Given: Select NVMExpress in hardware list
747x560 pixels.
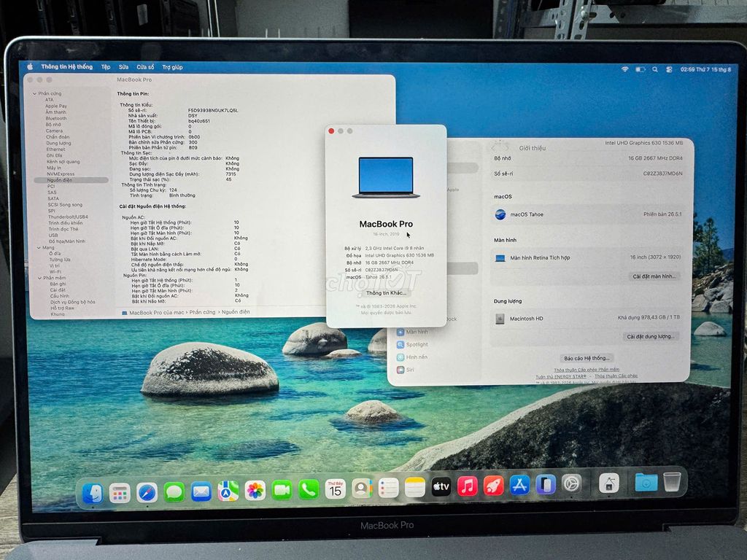Looking at the screenshot, I should coord(61,174).
